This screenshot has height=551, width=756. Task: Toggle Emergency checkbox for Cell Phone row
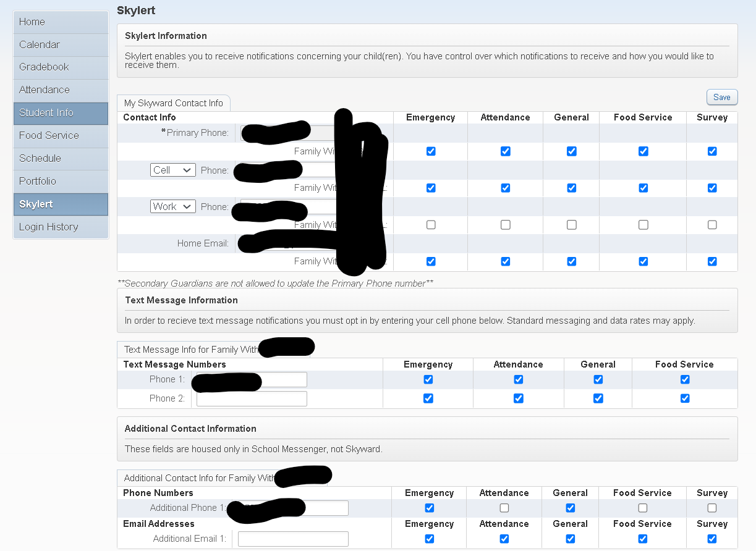(431, 188)
